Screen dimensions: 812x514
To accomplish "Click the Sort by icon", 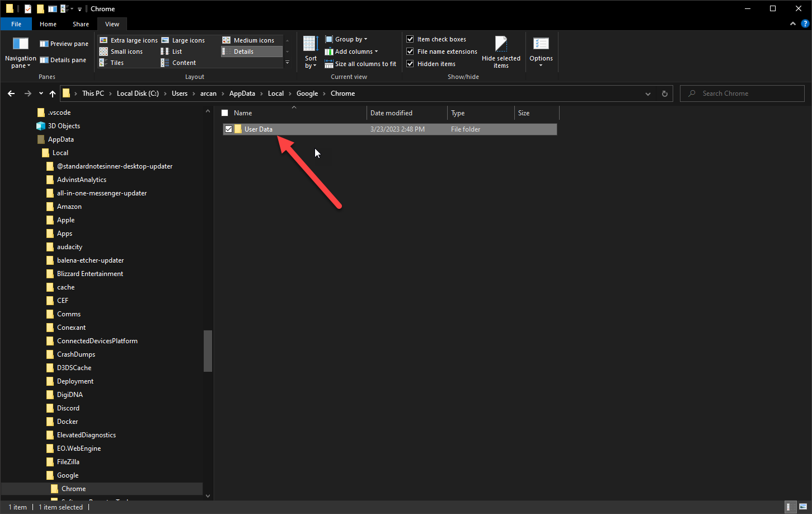I will click(x=311, y=44).
